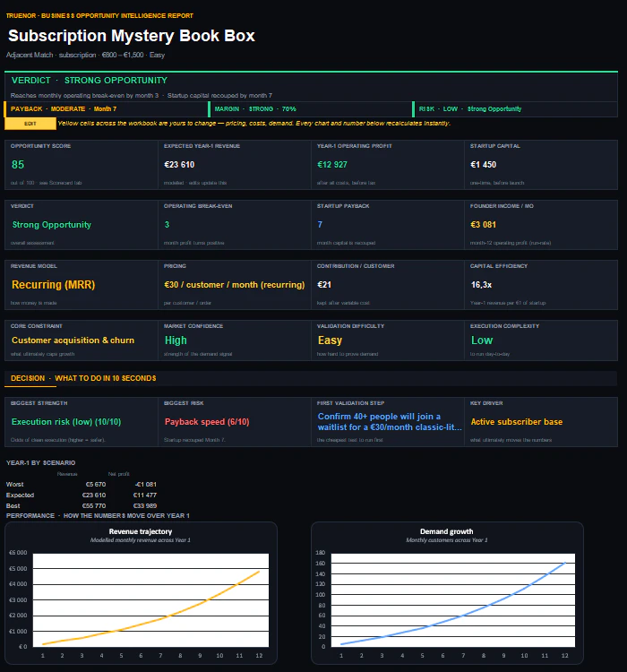The width and height of the screenshot is (627, 672).
Task: Click the VERDICT · STRONG OPPORTUNITY header
Action: 90,80
